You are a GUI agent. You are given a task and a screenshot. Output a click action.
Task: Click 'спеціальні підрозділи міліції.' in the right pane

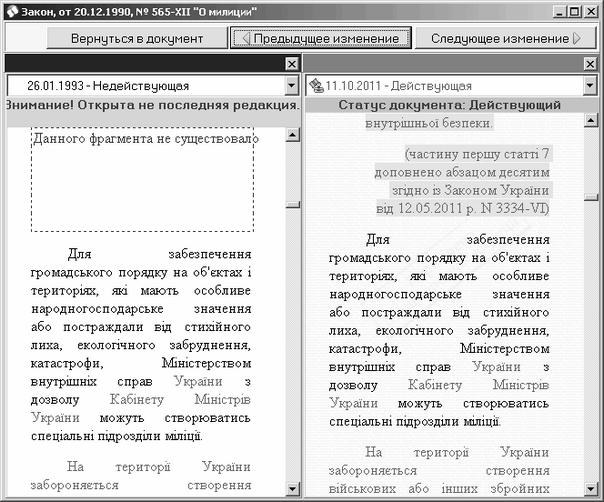(415, 421)
